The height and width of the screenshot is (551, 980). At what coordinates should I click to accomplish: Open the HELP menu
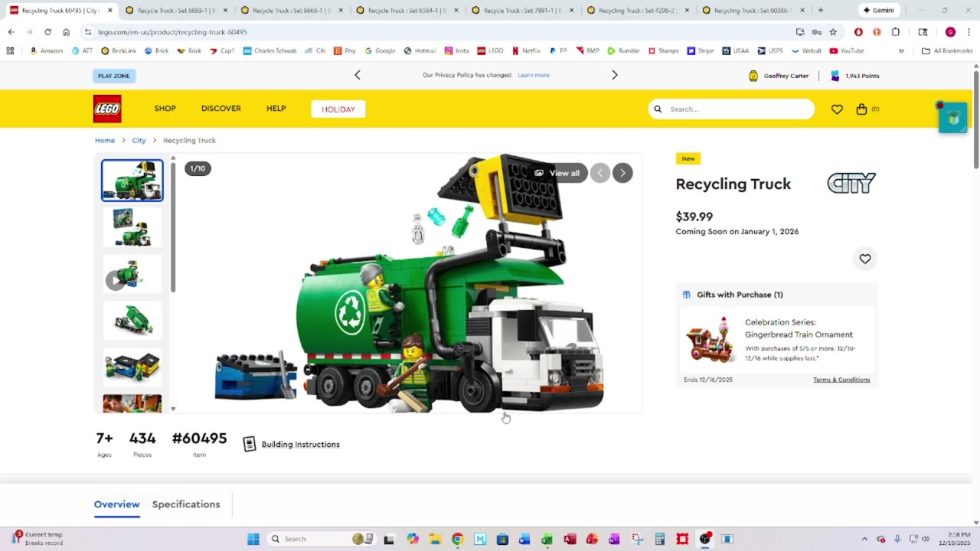click(x=276, y=109)
